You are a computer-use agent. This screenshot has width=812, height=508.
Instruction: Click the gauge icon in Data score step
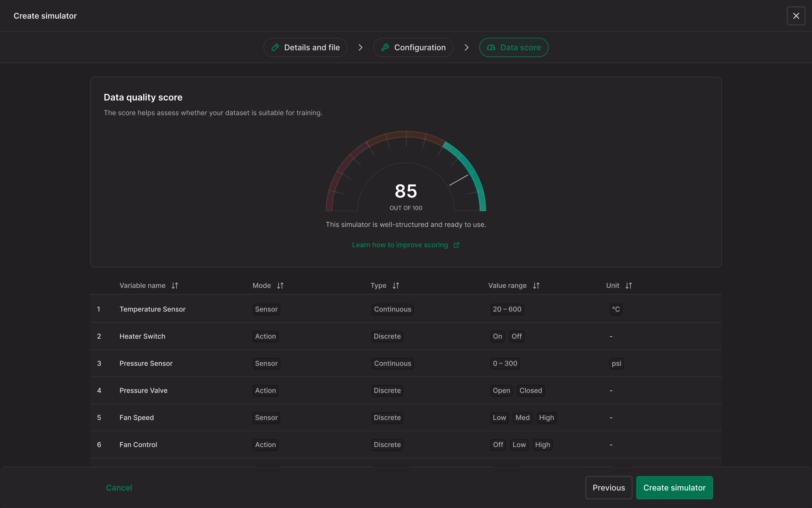[x=491, y=47]
